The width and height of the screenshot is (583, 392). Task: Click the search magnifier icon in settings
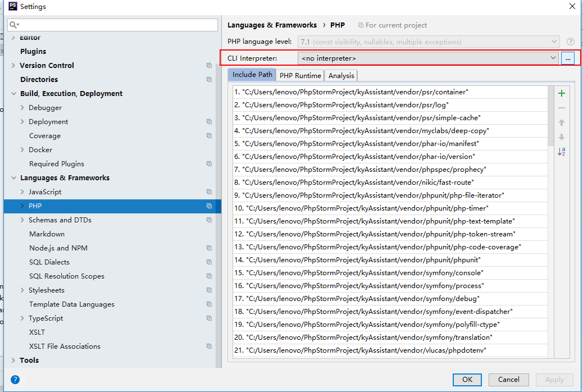point(14,25)
